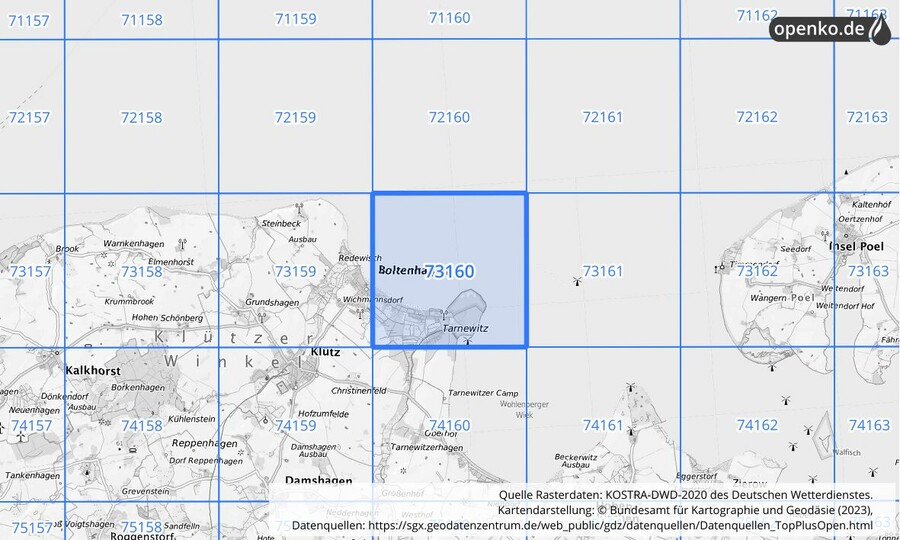Click the Grundshagen village label

pos(272,302)
